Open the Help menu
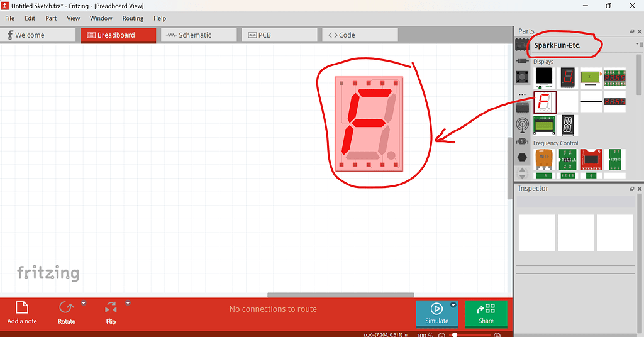Viewport: 644px width, 337px height. tap(160, 18)
